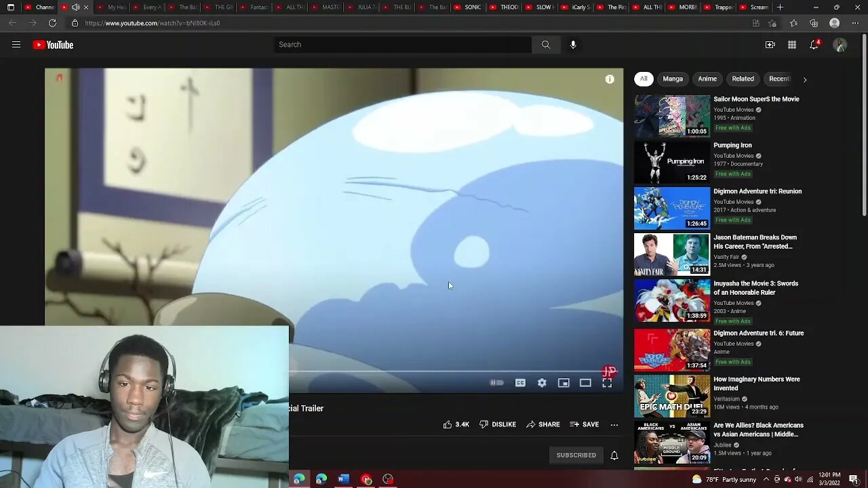The image size is (868, 488).
Task: Select the Related filter chip
Action: [x=743, y=79]
